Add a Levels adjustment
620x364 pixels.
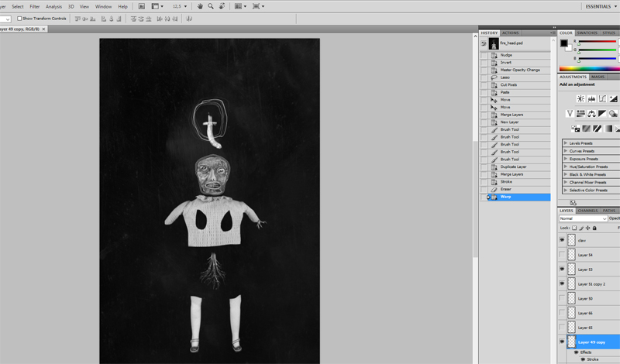click(x=591, y=99)
